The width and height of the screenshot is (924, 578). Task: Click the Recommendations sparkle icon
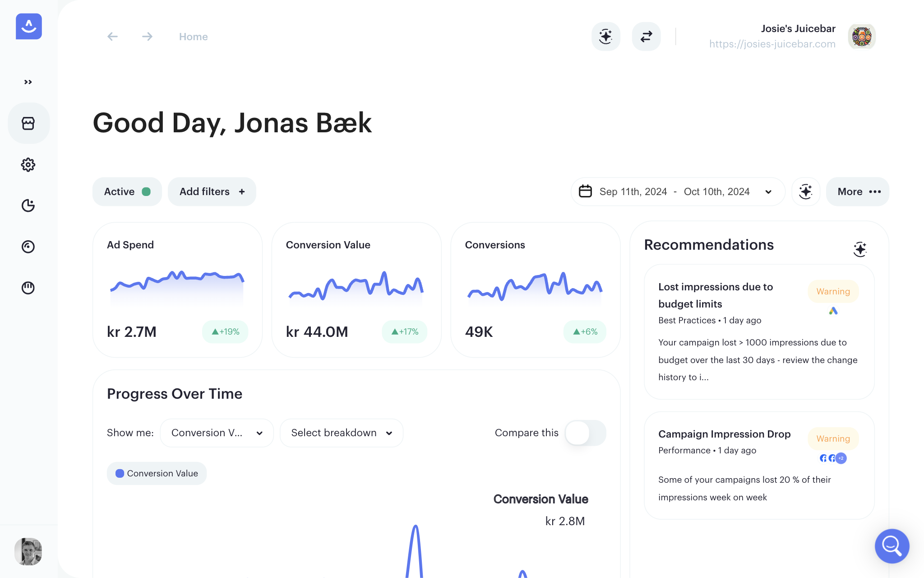pos(860,249)
